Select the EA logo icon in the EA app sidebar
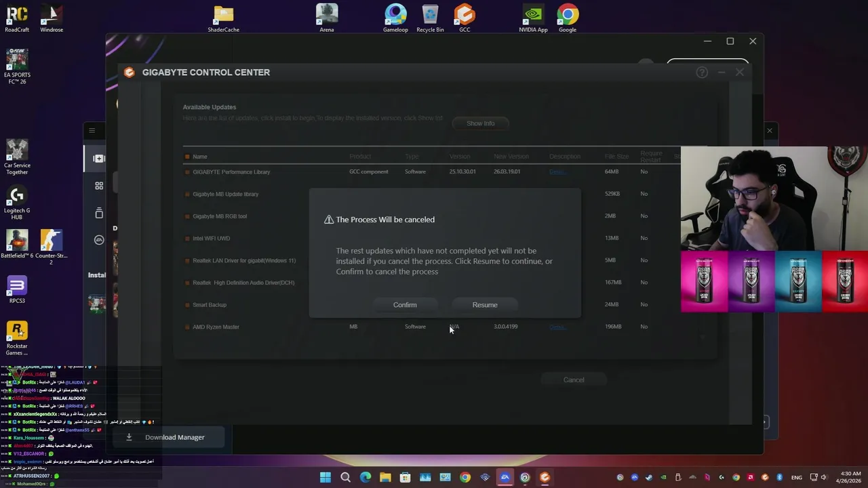Image resolution: width=868 pixels, height=488 pixels. click(99, 240)
